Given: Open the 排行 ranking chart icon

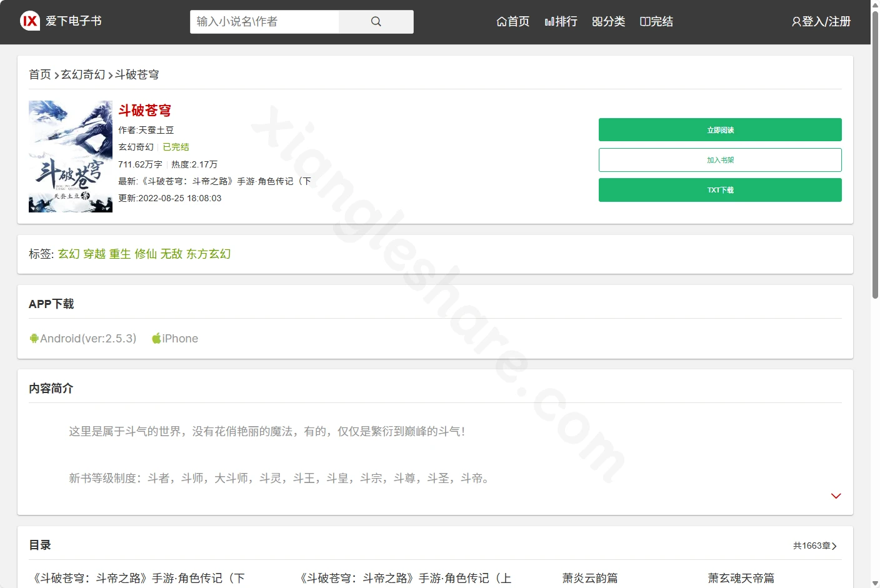Looking at the screenshot, I should [549, 22].
